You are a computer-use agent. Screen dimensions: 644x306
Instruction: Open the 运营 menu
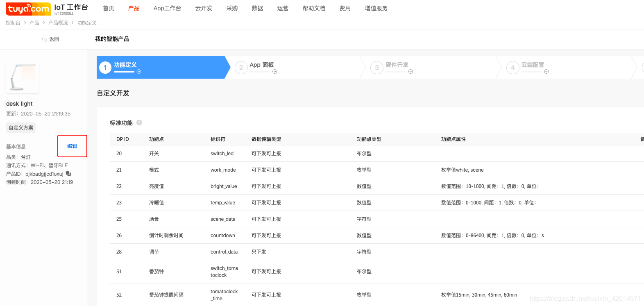click(283, 8)
